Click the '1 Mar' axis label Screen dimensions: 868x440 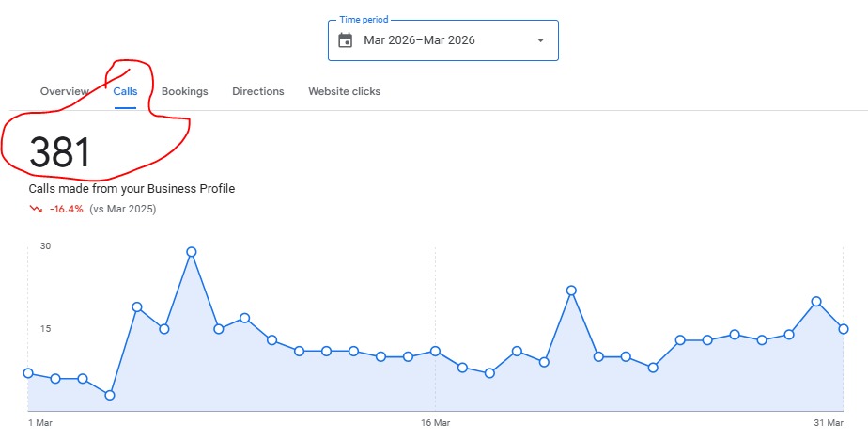(40, 423)
